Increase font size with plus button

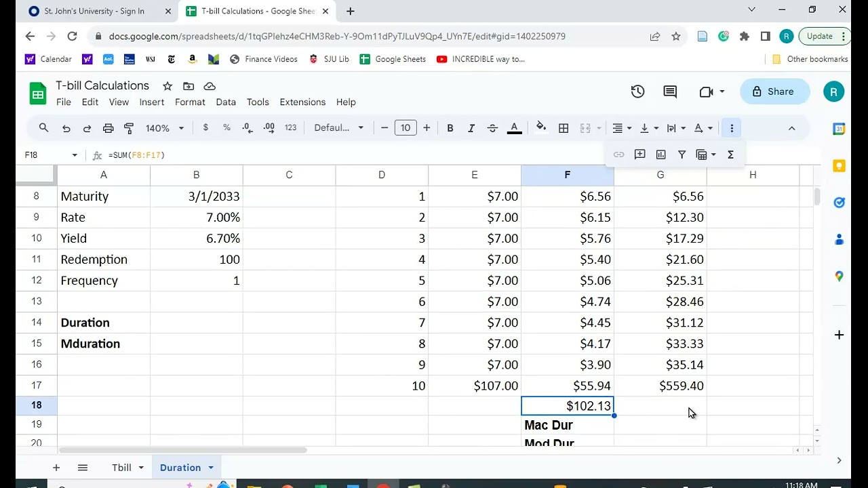(427, 127)
